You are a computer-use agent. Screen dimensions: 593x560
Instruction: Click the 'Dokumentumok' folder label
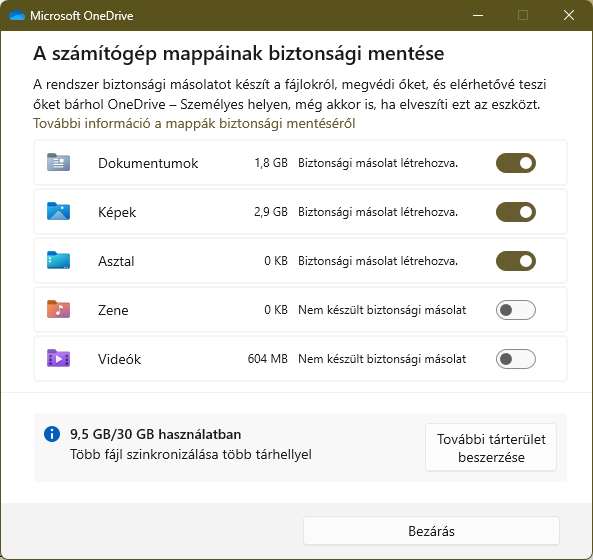(148, 163)
